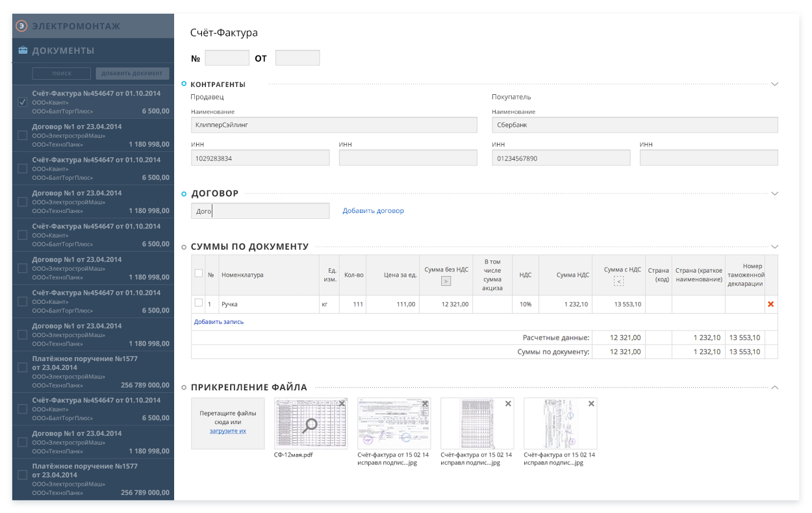Remove the СФ-12мая.pdf attachment
The width and height of the screenshot is (812, 513).
click(342, 404)
